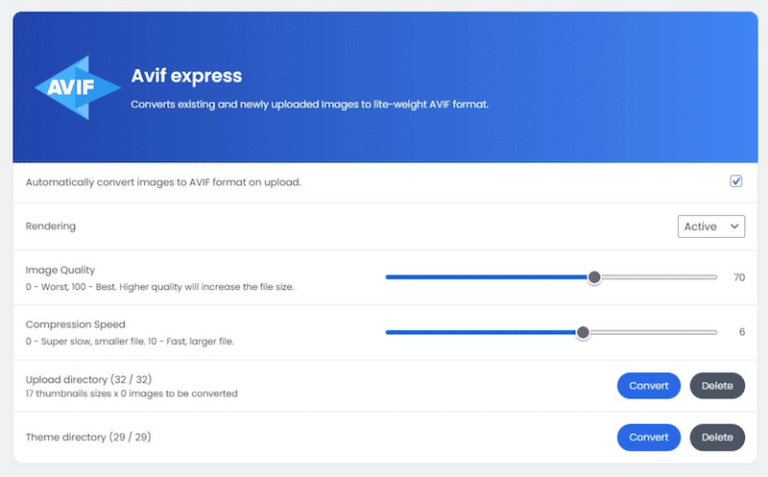Open the Rendering Active dropdown
Image resolution: width=768 pixels, height=477 pixels.
pyautogui.click(x=711, y=226)
